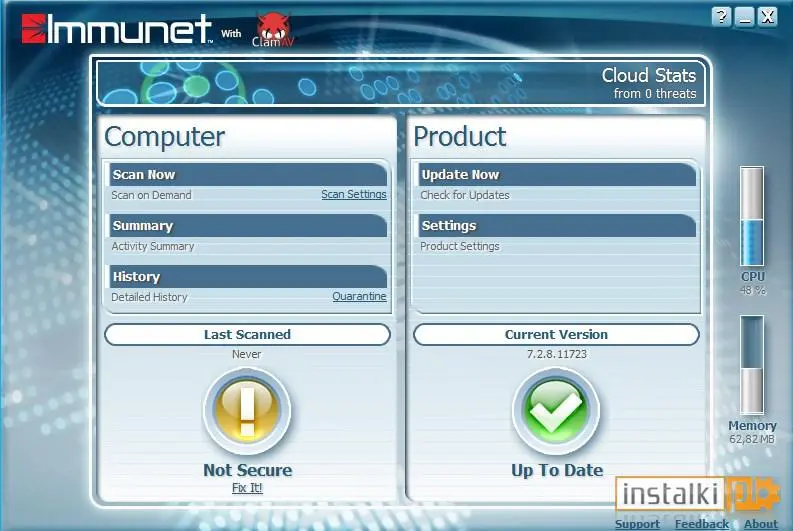Click the Memory usage meter
Viewport: 793px width, 531px height.
click(752, 366)
